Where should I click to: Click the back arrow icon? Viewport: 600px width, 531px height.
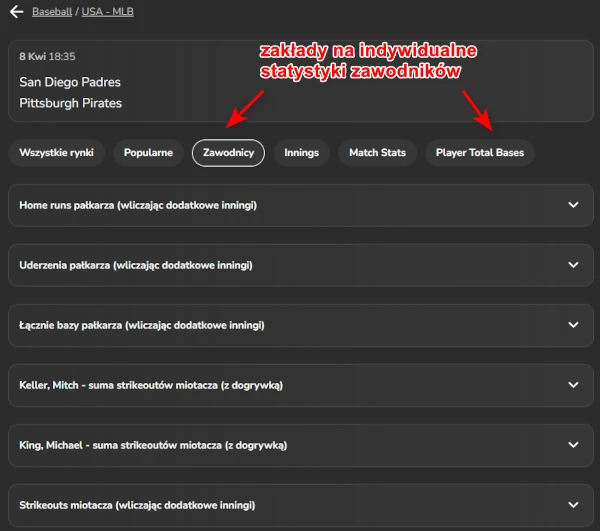coord(16,12)
